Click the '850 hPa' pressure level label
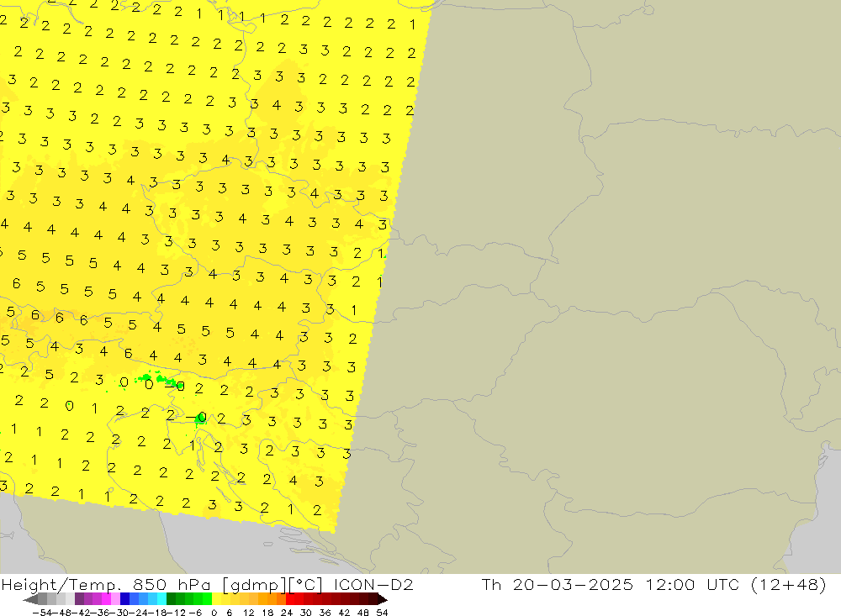The height and width of the screenshot is (616, 841). point(171,584)
